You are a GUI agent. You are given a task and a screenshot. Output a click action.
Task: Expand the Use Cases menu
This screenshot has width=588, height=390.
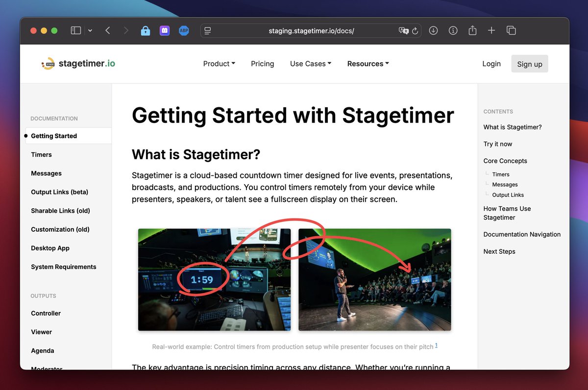pyautogui.click(x=311, y=64)
